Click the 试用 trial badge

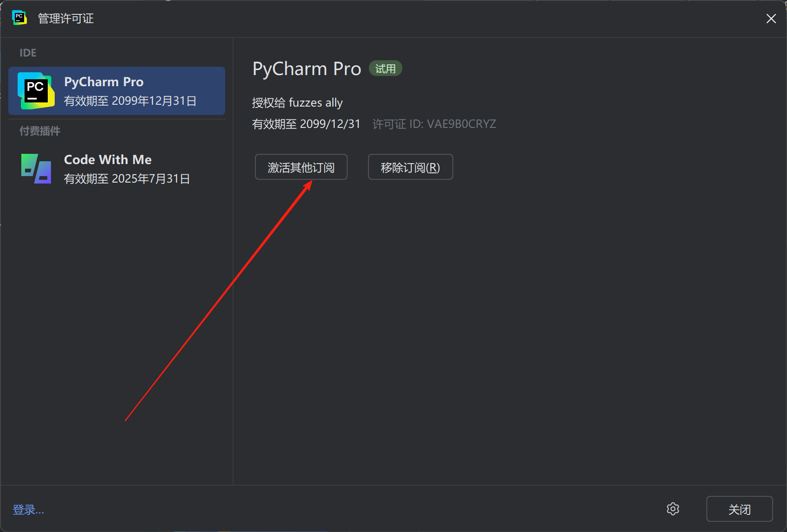[386, 69]
